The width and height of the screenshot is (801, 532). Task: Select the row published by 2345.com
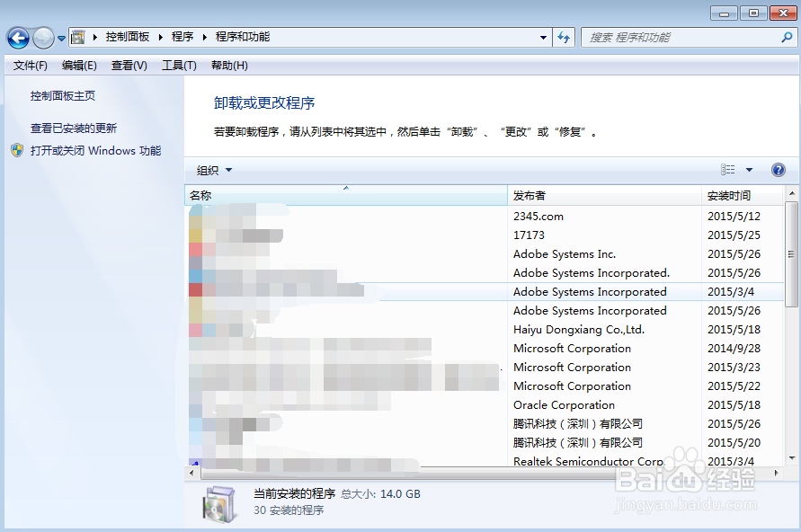(484, 217)
